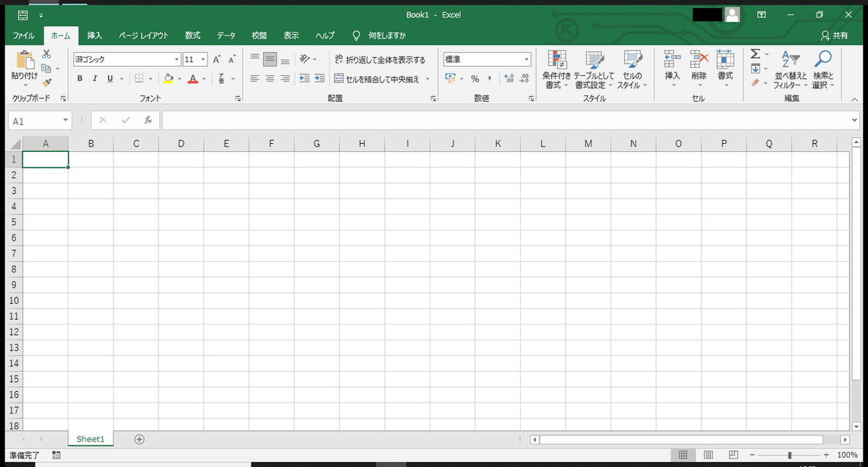Click the Fill down-arrow icon in editing group
The height and width of the screenshot is (467, 868).
coord(755,69)
